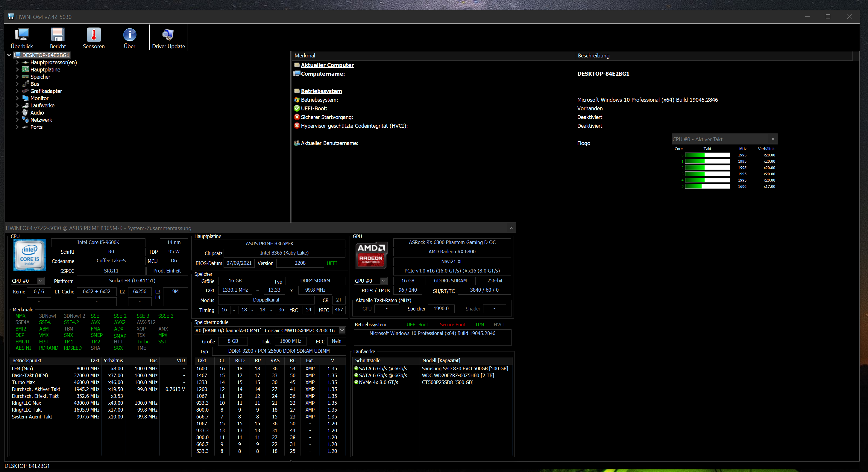Click the Intel Core i5 logo
This screenshot has width=868, height=472.
(30, 255)
